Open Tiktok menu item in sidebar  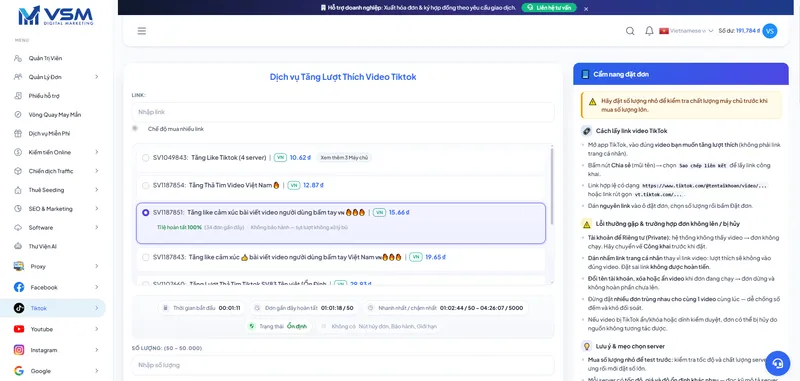[53, 308]
